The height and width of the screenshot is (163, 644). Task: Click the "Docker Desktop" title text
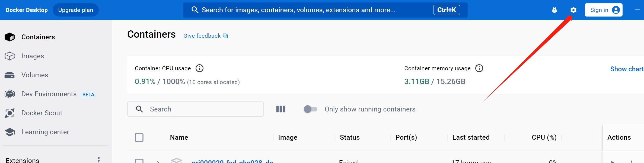pos(27,10)
